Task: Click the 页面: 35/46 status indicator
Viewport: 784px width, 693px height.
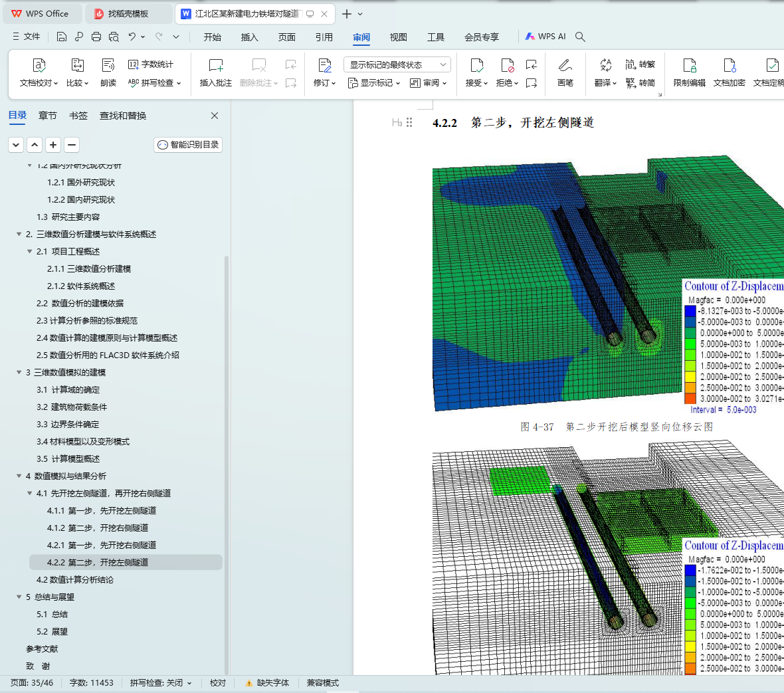Action: point(32,682)
